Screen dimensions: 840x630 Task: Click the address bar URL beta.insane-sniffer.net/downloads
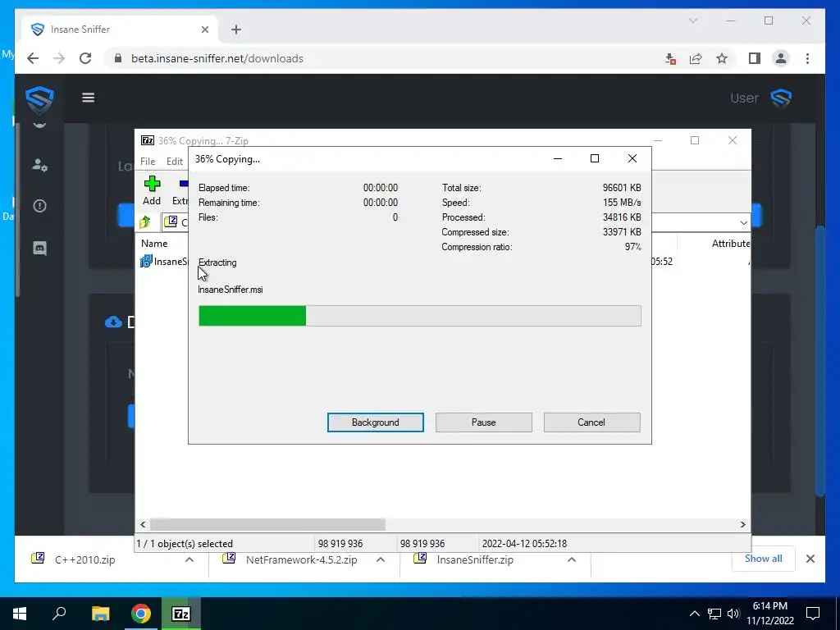(x=217, y=58)
